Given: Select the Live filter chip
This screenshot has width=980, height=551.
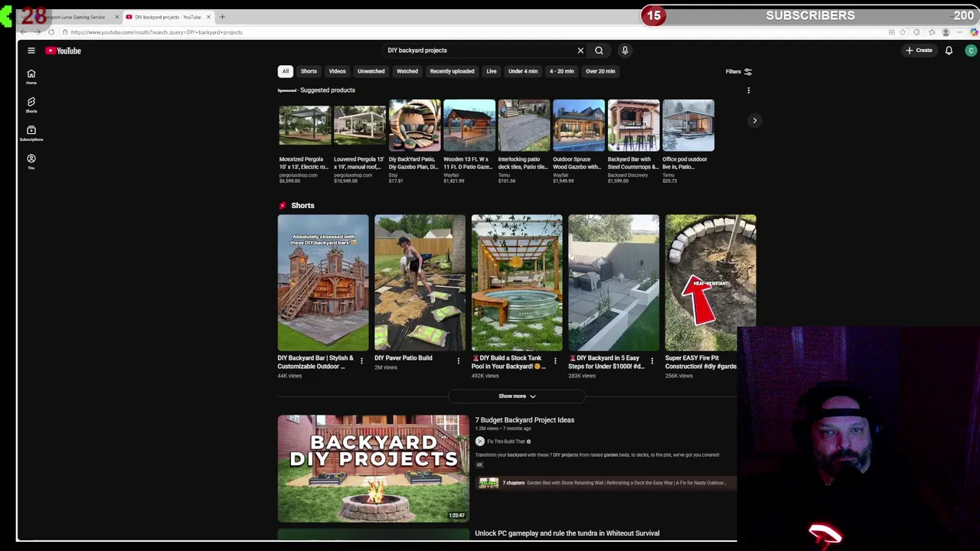Looking at the screenshot, I should [492, 71].
